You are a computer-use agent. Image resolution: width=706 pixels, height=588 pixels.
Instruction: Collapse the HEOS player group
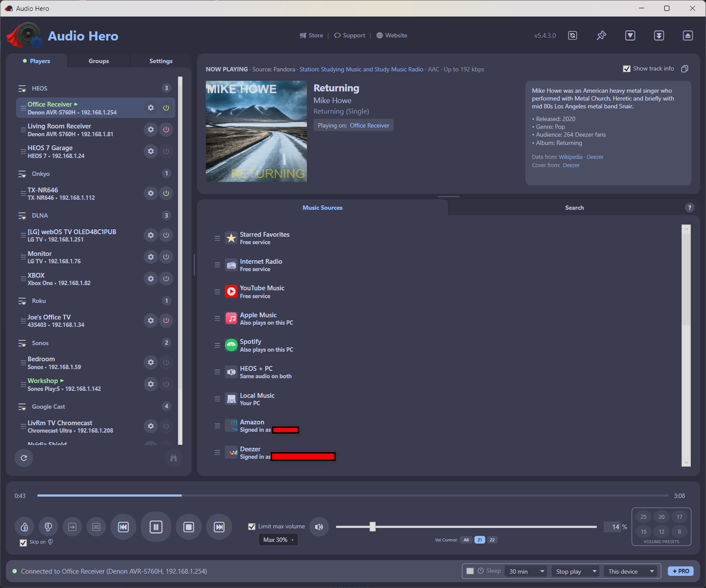point(22,88)
